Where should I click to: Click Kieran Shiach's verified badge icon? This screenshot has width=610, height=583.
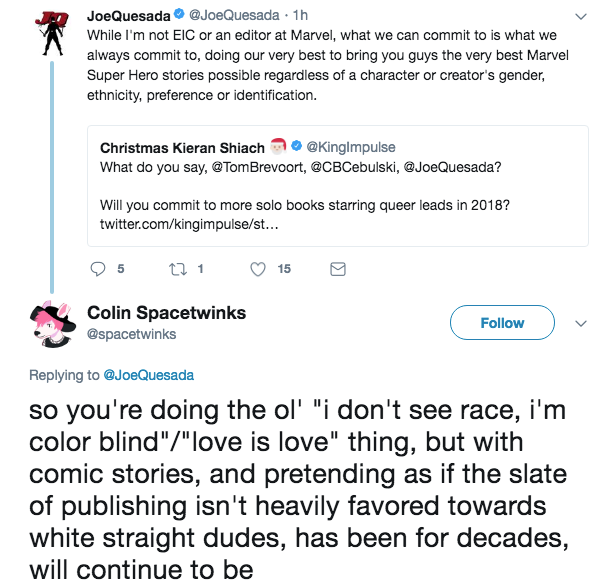[x=295, y=148]
